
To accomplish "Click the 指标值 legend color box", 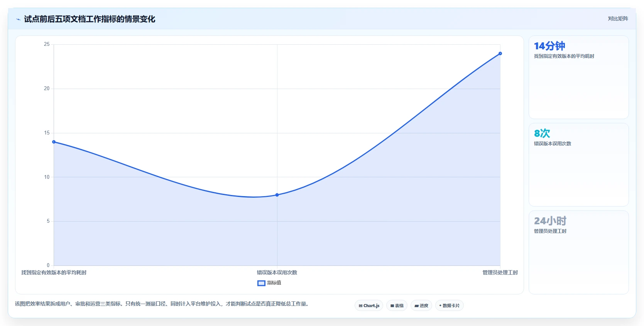I will click(261, 283).
